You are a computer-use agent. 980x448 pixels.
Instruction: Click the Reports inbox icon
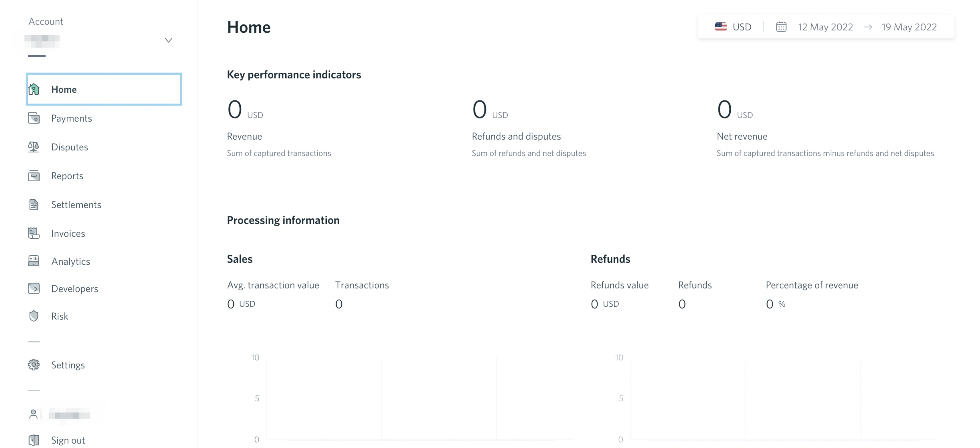click(34, 176)
